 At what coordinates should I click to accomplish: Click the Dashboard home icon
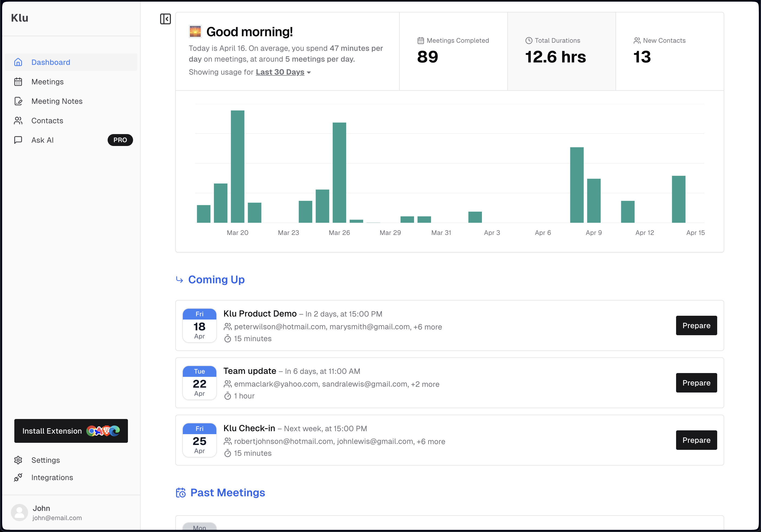[x=18, y=62]
